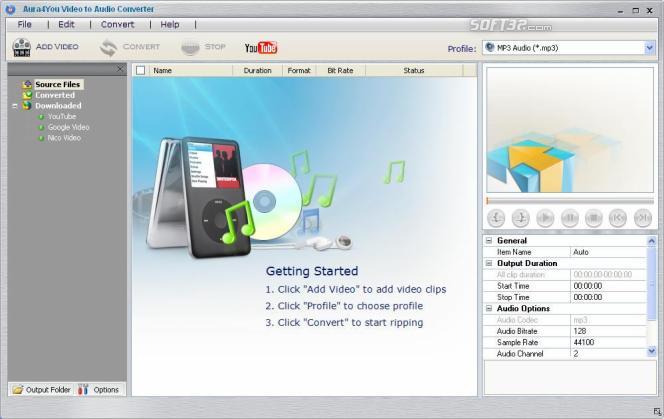Viewport: 664px width, 419px height.
Task: Click the Source Files icon
Action: [28, 84]
